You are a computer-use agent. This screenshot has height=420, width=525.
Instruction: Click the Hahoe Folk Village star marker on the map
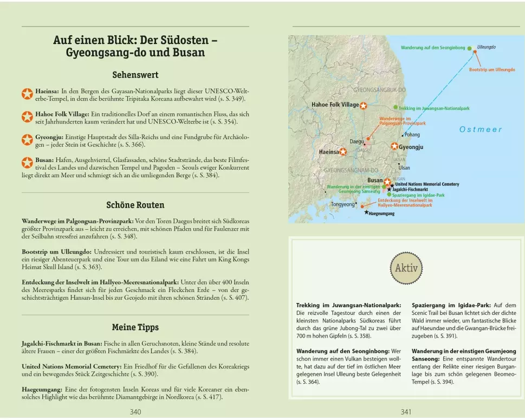click(x=364, y=105)
